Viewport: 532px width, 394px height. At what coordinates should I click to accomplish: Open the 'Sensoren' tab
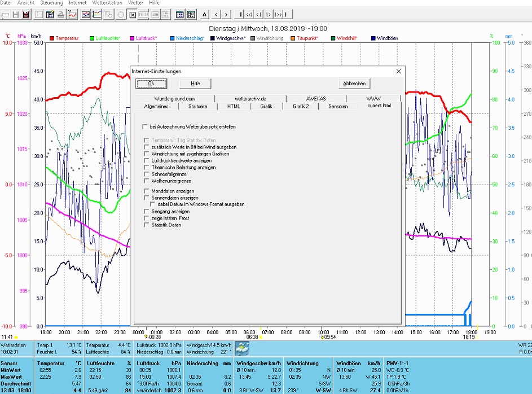click(x=338, y=106)
